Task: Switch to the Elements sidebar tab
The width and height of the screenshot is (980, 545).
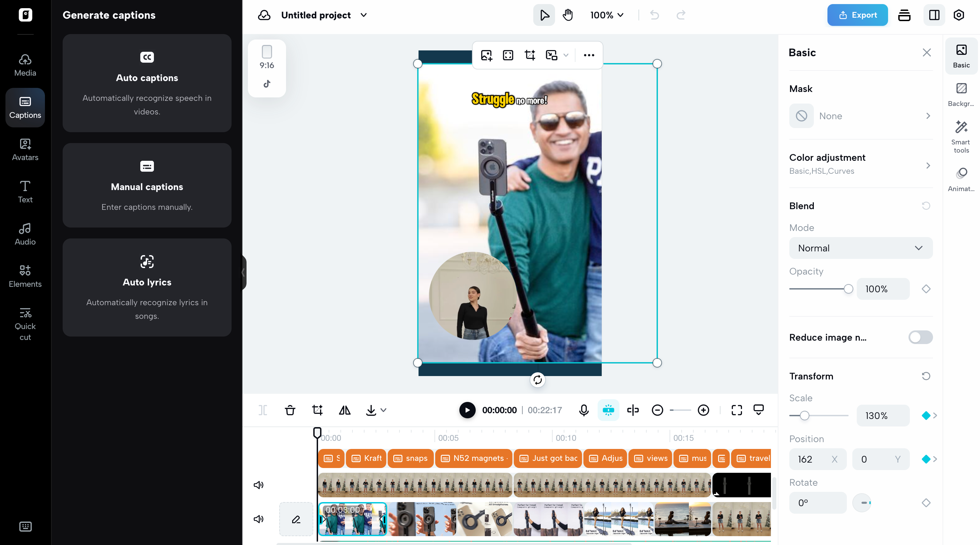Action: coord(25,276)
